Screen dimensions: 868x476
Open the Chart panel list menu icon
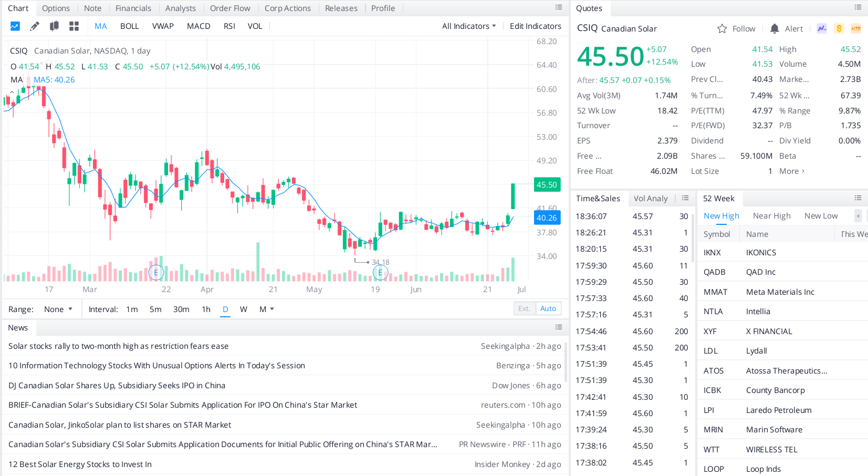pos(559,7)
